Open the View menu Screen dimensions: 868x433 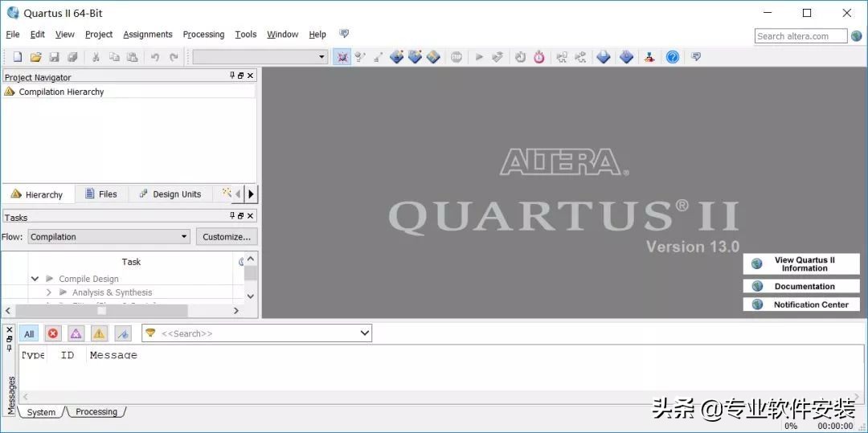(65, 35)
